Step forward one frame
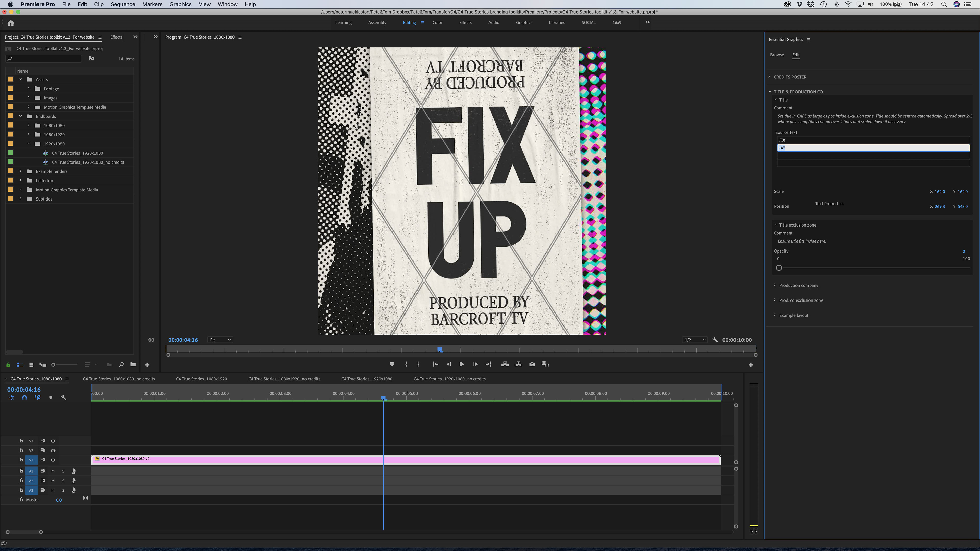This screenshot has width=980, height=551. (x=475, y=364)
